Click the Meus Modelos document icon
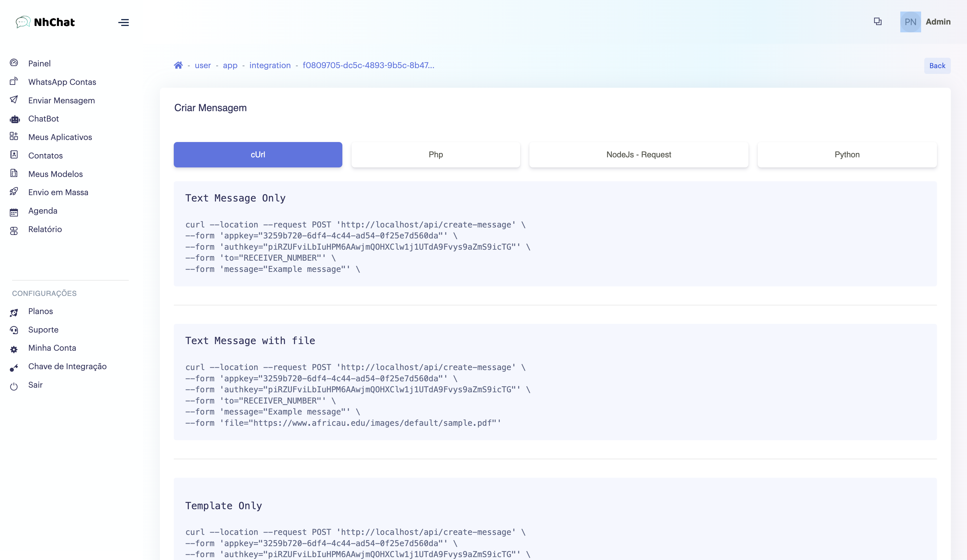 coord(14,173)
